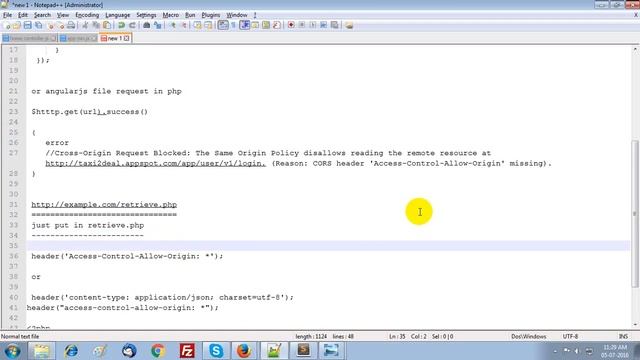The image size is (640, 360).
Task: Toggle Word Wrap in toolbar
Action: (x=223, y=25)
